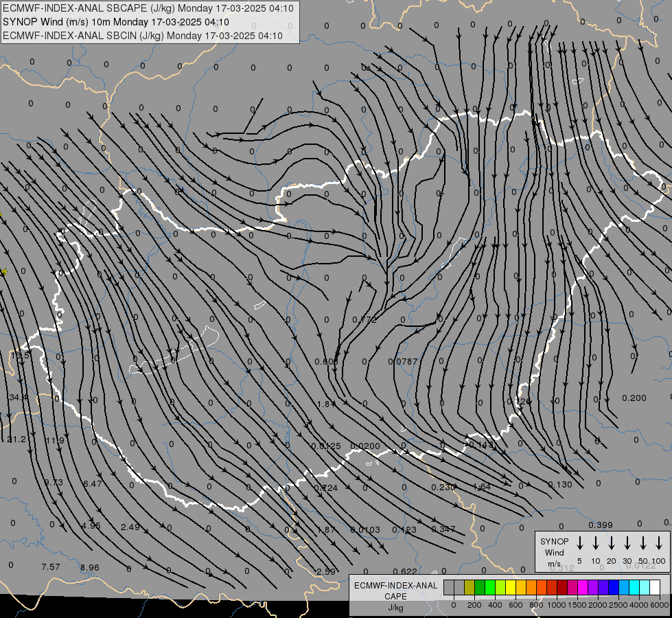Click the yellow station marker at left map edge

tap(4, 271)
